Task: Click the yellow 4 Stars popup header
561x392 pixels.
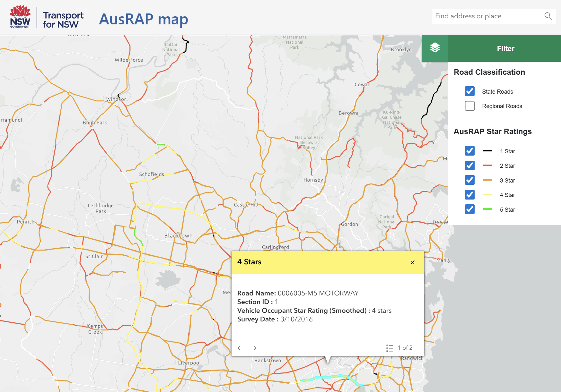Action: point(321,262)
